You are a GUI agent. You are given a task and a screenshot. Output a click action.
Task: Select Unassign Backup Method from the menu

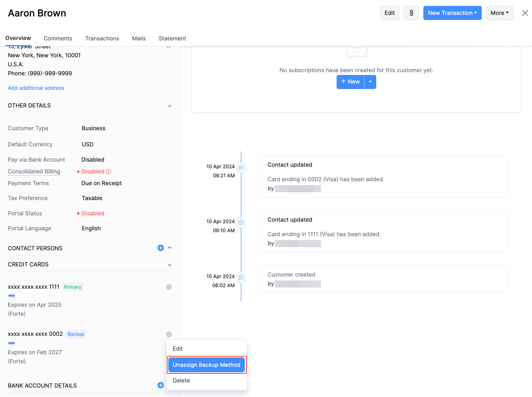pos(207,364)
